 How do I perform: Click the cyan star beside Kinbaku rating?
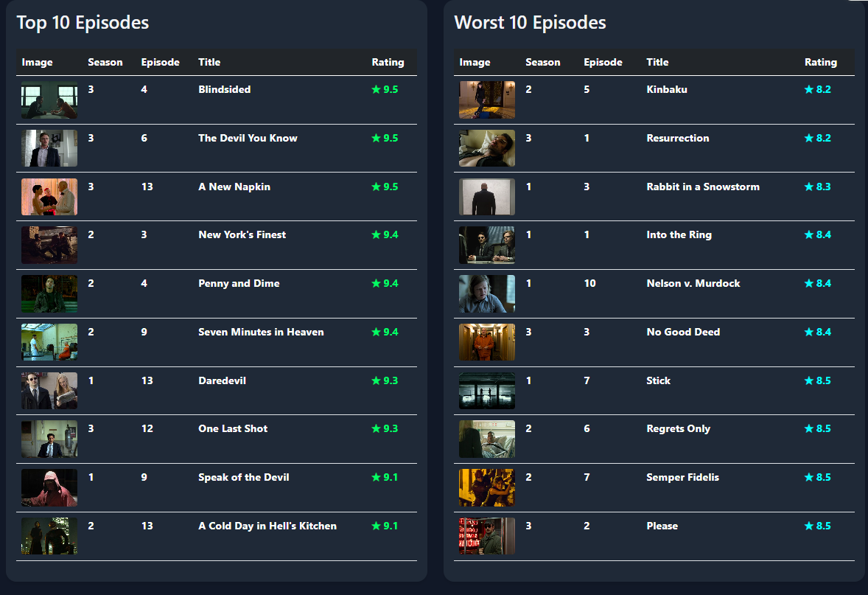[809, 90]
